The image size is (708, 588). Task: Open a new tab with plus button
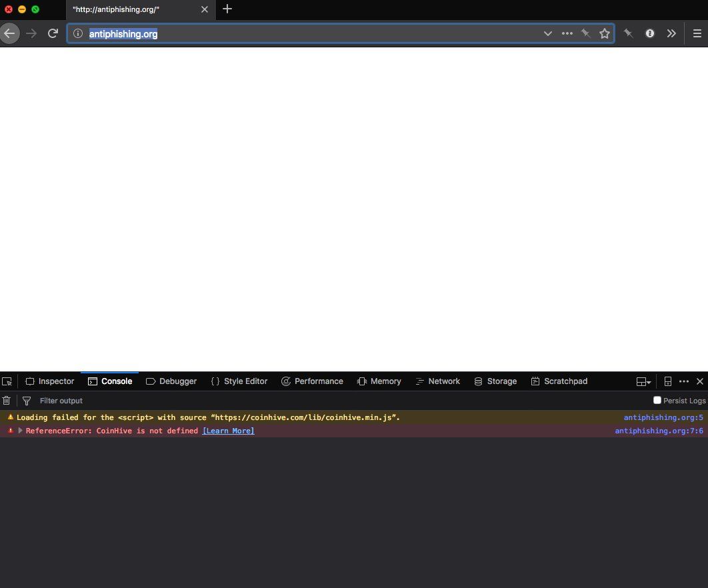227,9
